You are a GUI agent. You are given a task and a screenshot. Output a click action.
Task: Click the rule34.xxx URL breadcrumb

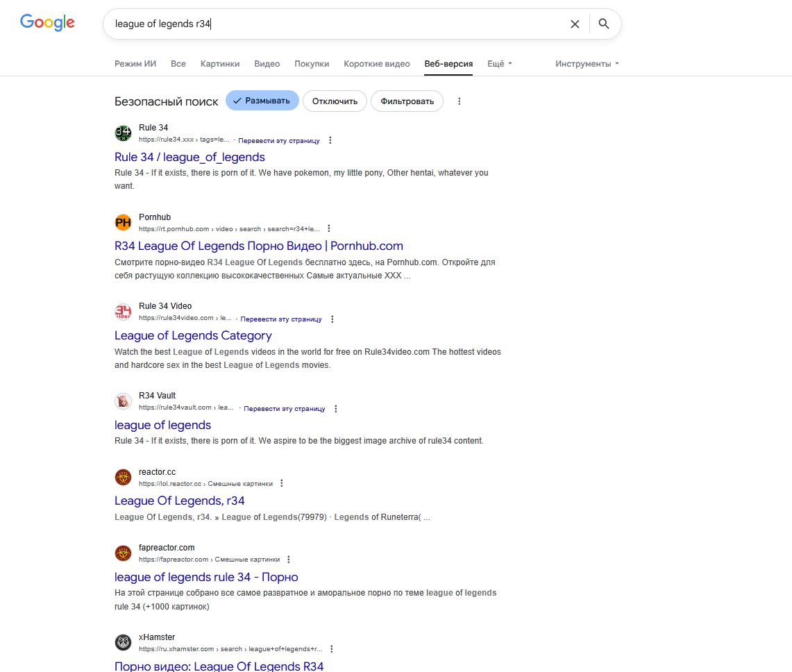coord(184,140)
